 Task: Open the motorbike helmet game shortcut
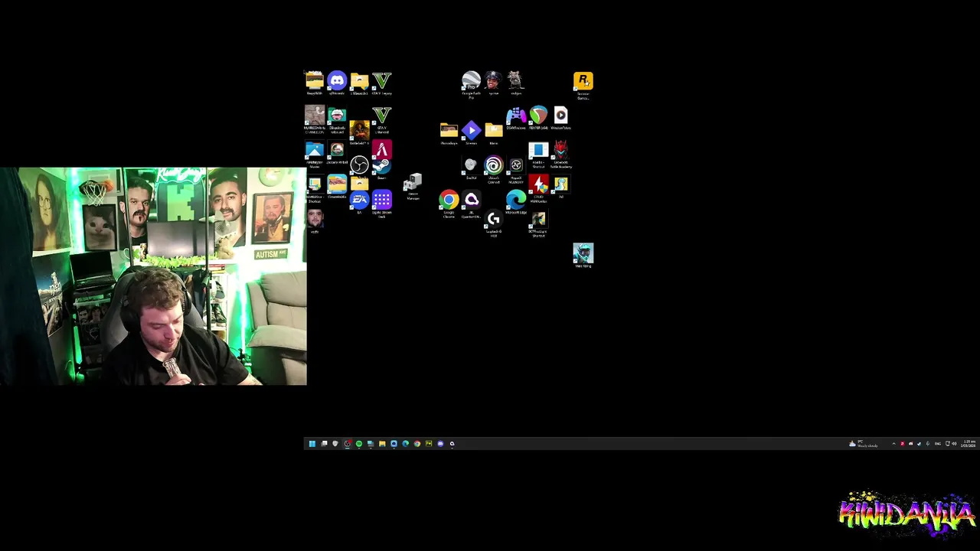(583, 253)
